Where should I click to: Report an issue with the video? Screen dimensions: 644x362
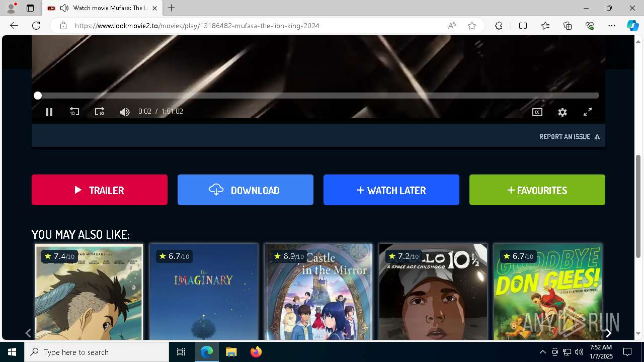tap(570, 137)
